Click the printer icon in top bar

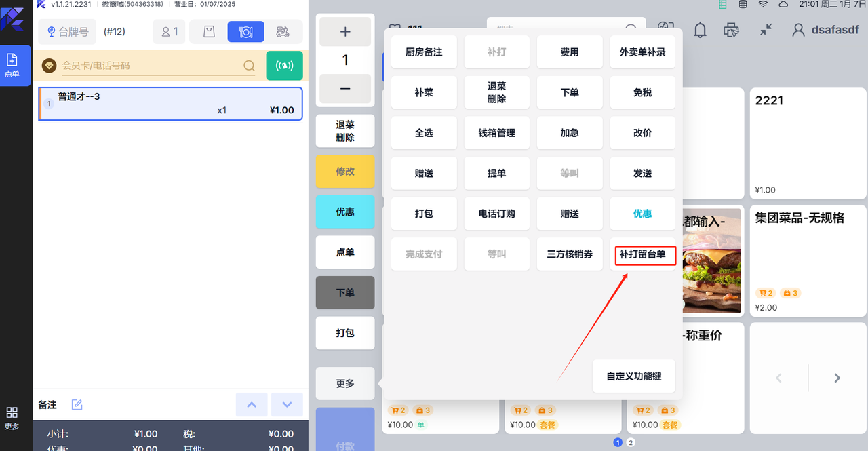(x=731, y=30)
